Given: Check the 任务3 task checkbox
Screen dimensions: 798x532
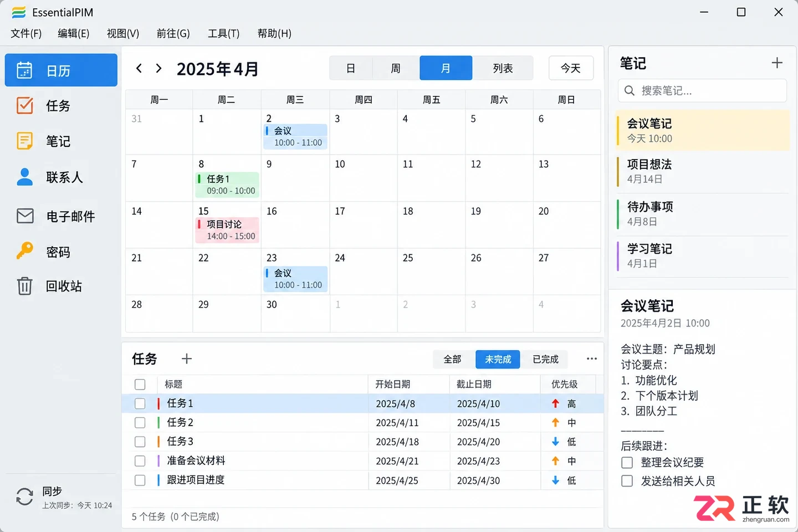Looking at the screenshot, I should [x=140, y=442].
